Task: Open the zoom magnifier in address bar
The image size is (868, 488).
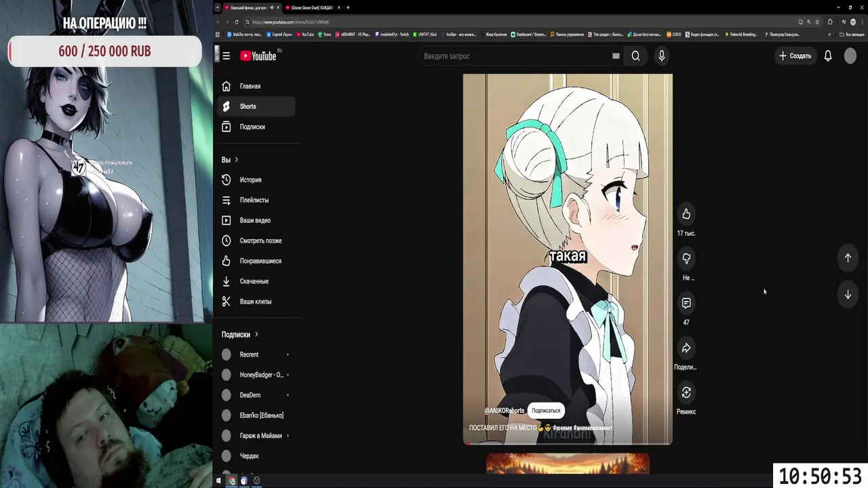Action: click(808, 22)
